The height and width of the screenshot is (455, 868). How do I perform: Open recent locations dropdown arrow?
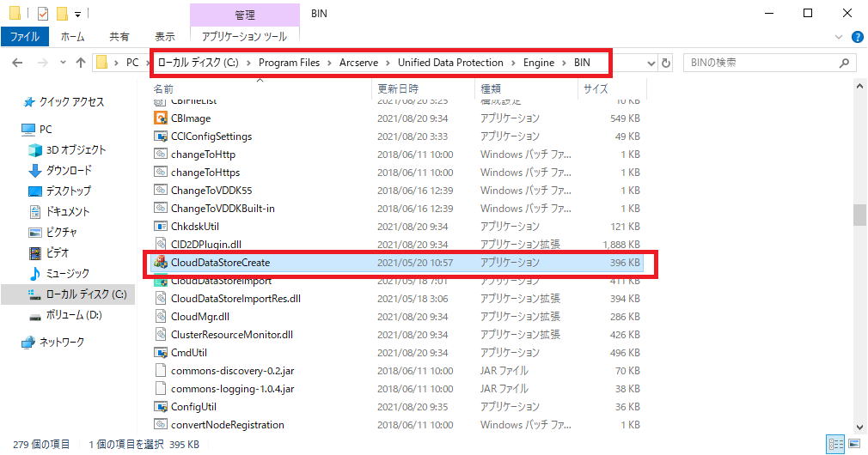[x=63, y=63]
